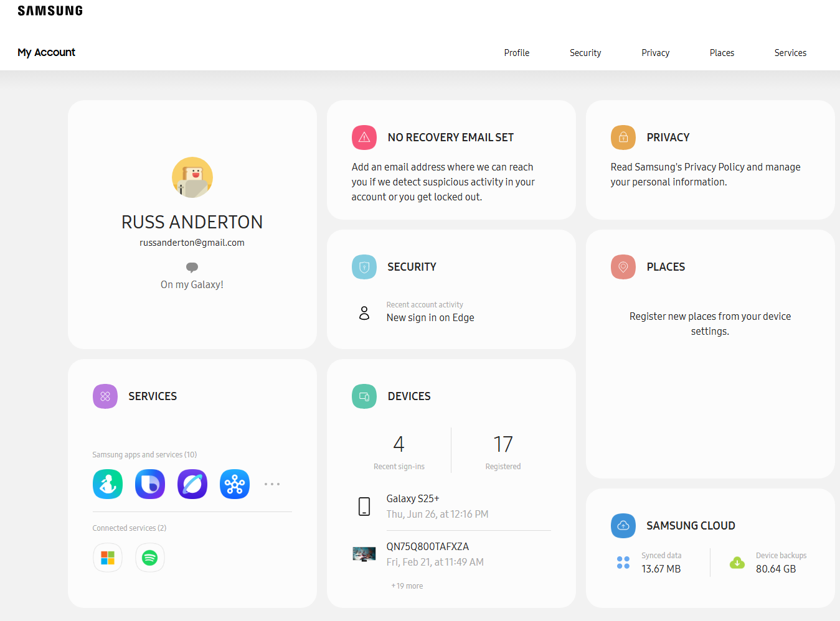This screenshot has height=621, width=840.
Task: Click the My Account heading link
Action: pyautogui.click(x=47, y=52)
